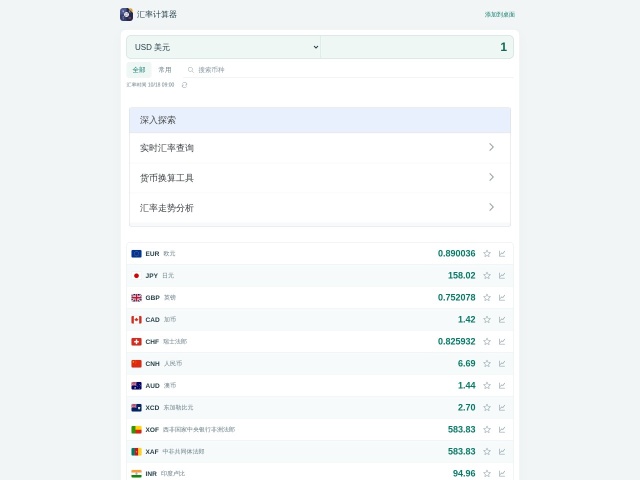This screenshot has width=640, height=480.
Task: Star the XAF currency row
Action: [x=487, y=452]
